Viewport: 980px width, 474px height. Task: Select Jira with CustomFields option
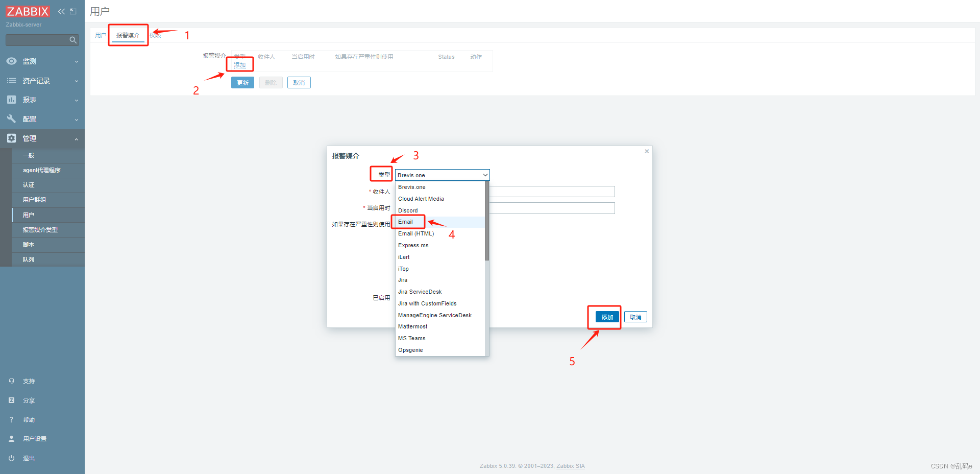[x=440, y=304]
